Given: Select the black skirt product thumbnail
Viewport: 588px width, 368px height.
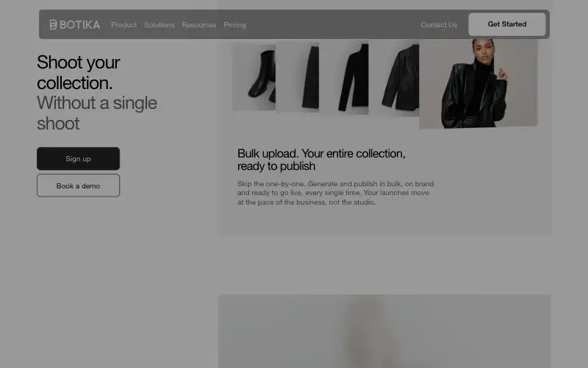Looking at the screenshot, I should [x=298, y=77].
